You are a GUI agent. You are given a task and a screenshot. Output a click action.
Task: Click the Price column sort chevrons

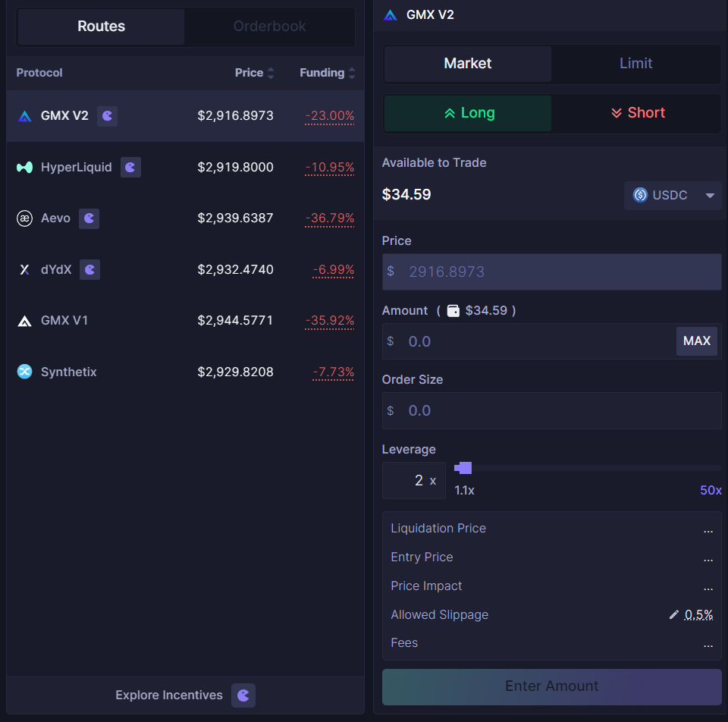pyautogui.click(x=269, y=72)
